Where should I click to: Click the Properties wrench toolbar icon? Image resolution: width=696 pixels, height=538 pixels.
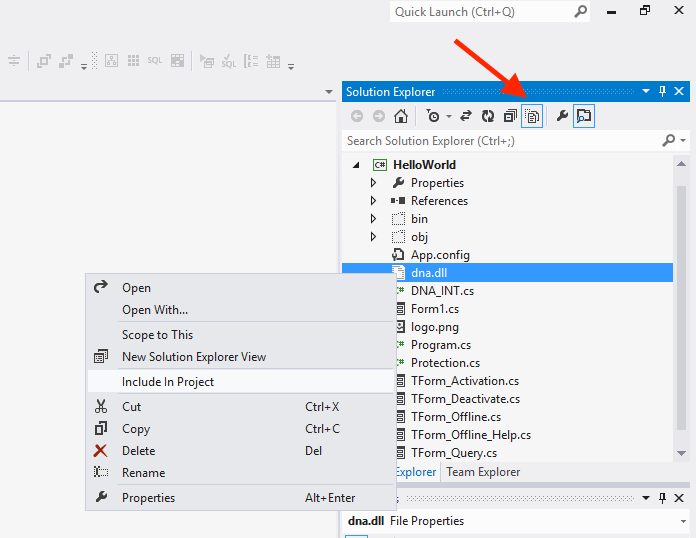click(x=562, y=116)
